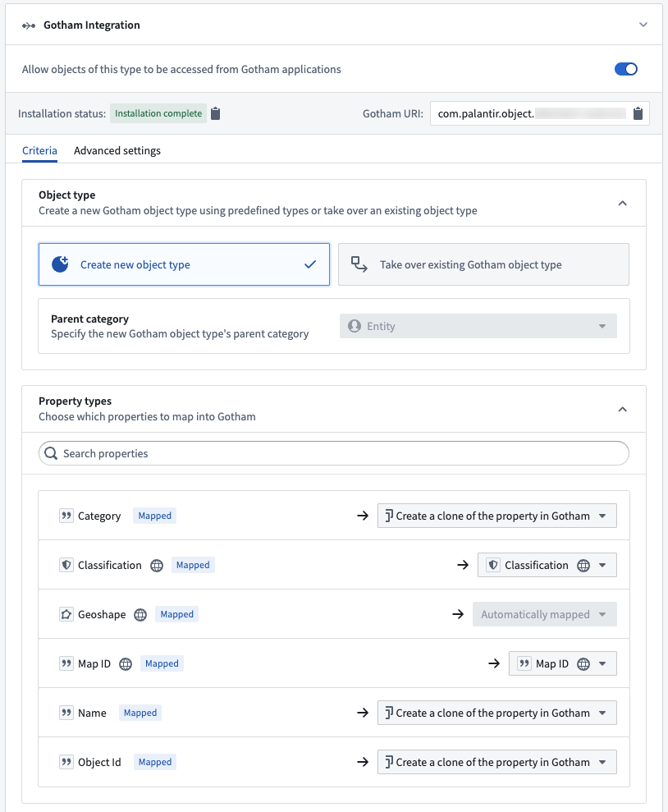Click the Gotham Integration title text
This screenshot has width=668, height=812.
click(x=92, y=25)
